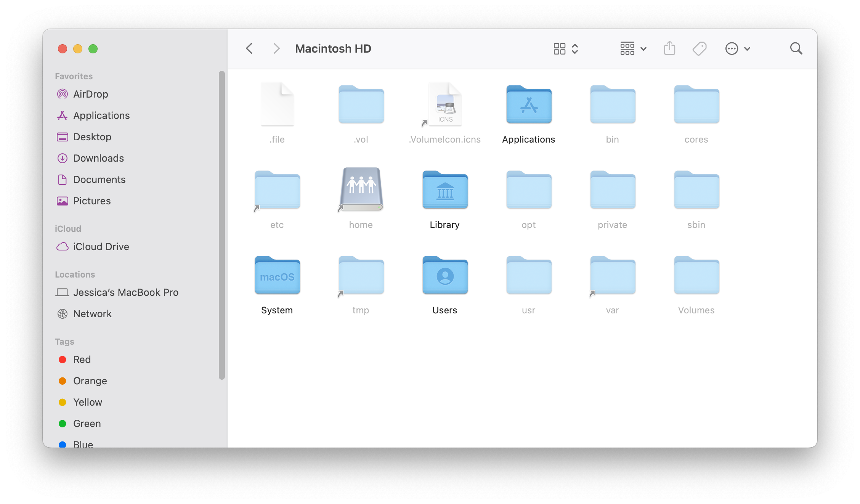Go back with the left chevron button
The height and width of the screenshot is (504, 860).
click(249, 49)
